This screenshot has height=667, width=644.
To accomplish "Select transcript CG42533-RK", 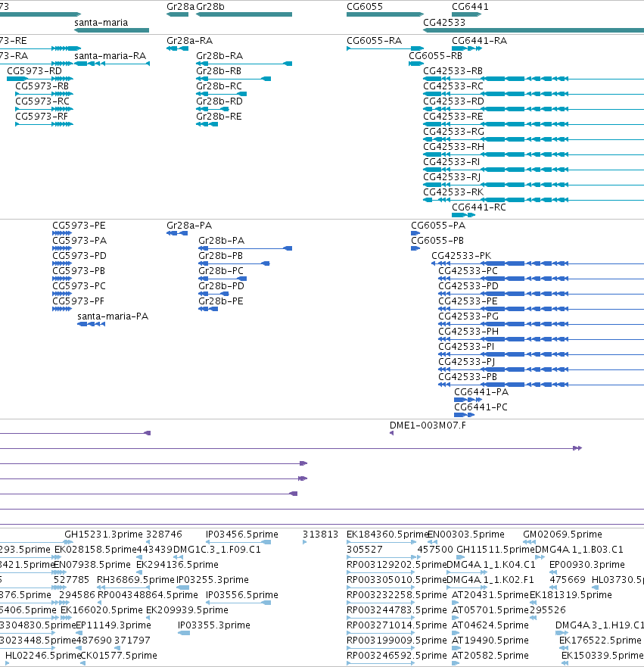I will [x=534, y=200].
